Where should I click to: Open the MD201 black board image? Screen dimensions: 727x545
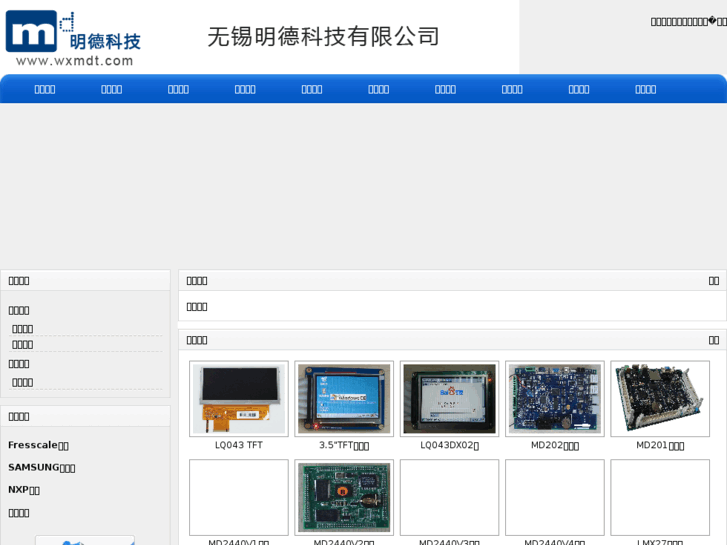point(660,399)
